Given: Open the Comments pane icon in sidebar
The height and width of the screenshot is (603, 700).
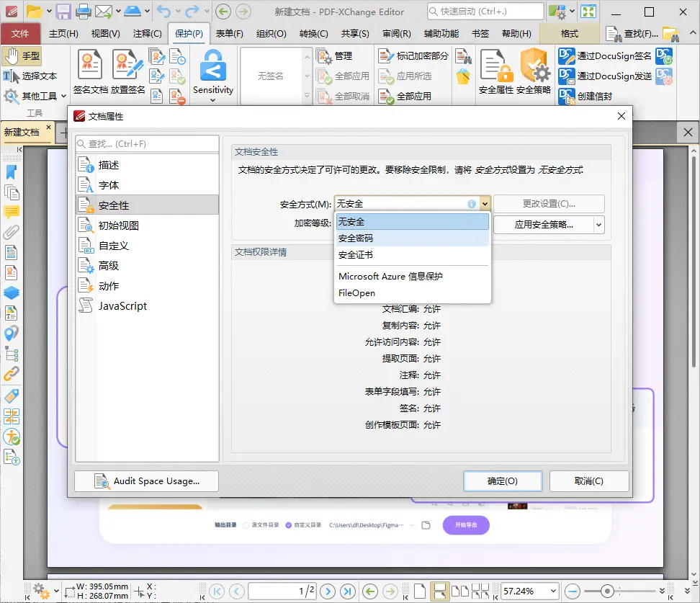Looking at the screenshot, I should pyautogui.click(x=12, y=212).
